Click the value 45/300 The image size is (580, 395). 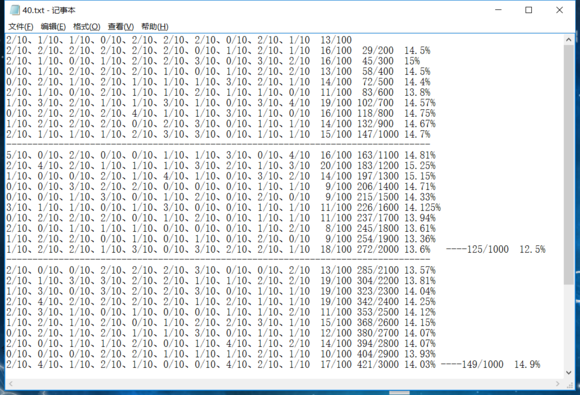tap(378, 61)
